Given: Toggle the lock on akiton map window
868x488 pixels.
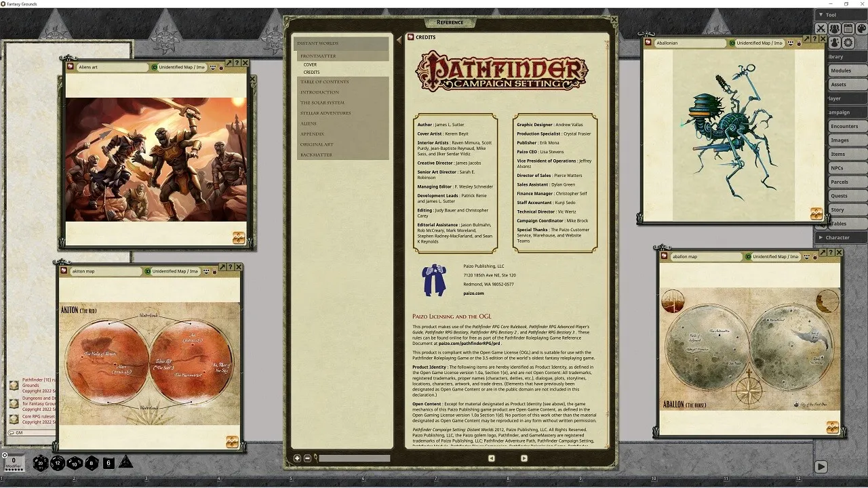Looking at the screenshot, I should click(x=215, y=272).
